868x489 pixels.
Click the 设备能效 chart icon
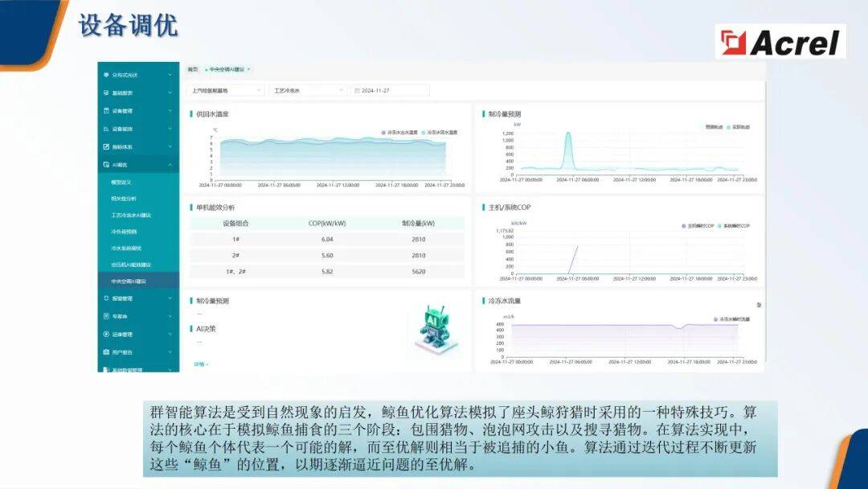click(x=106, y=129)
